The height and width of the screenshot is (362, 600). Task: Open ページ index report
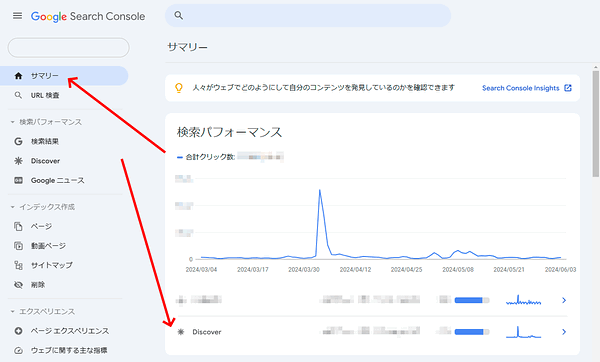coord(41,227)
